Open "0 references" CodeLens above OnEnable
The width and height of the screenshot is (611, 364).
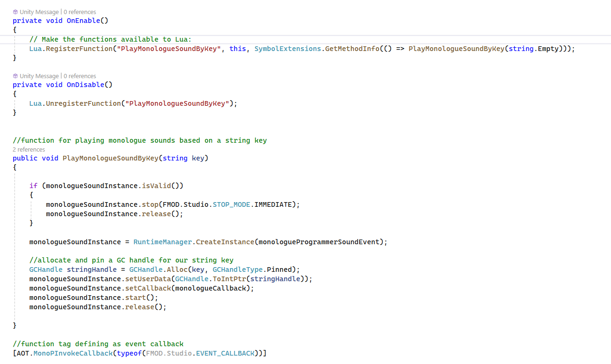tap(80, 12)
